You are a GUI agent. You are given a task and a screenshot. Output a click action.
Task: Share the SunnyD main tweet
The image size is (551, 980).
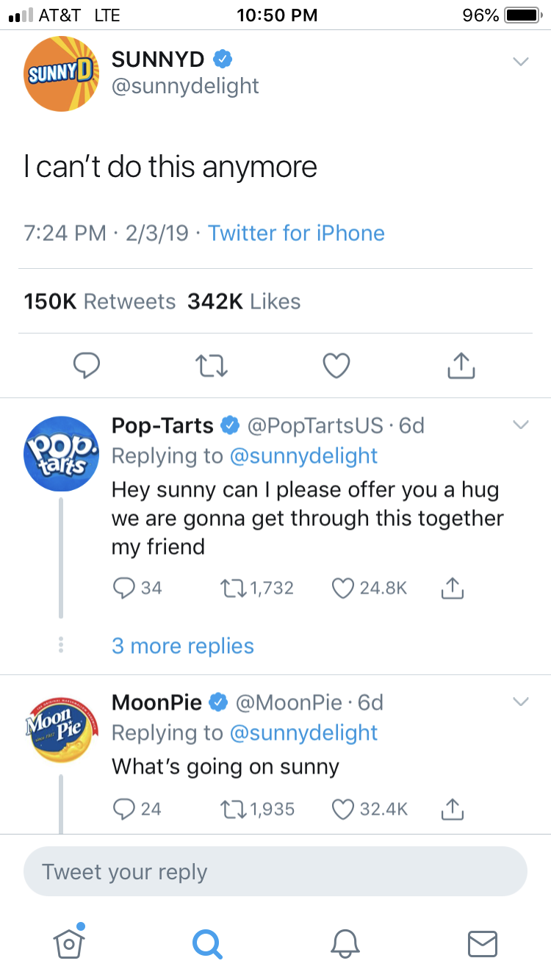point(461,365)
